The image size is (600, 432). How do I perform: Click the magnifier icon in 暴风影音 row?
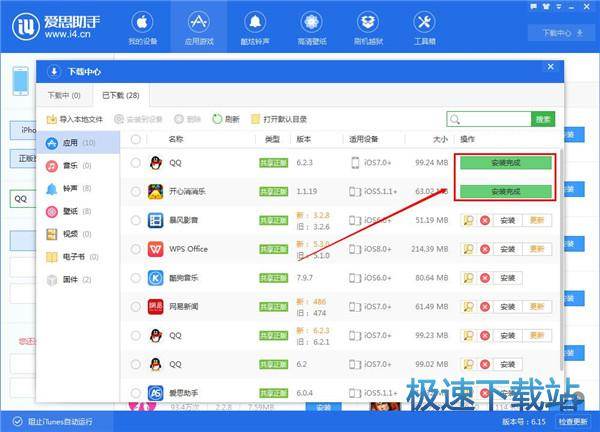(468, 220)
